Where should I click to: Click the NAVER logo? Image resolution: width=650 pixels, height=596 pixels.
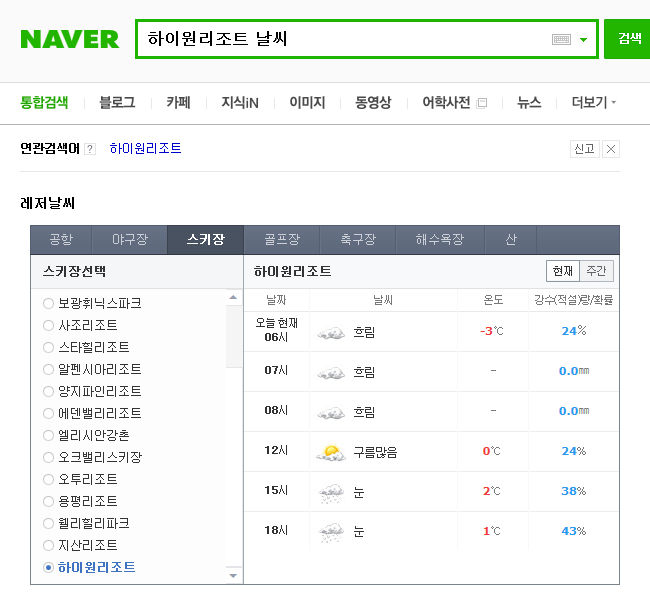coord(70,39)
